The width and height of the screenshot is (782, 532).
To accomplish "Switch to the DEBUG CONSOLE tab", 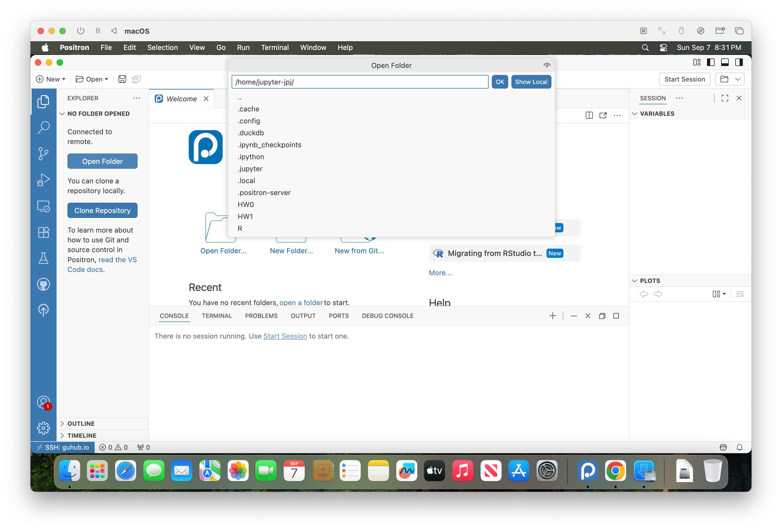I will [x=388, y=316].
